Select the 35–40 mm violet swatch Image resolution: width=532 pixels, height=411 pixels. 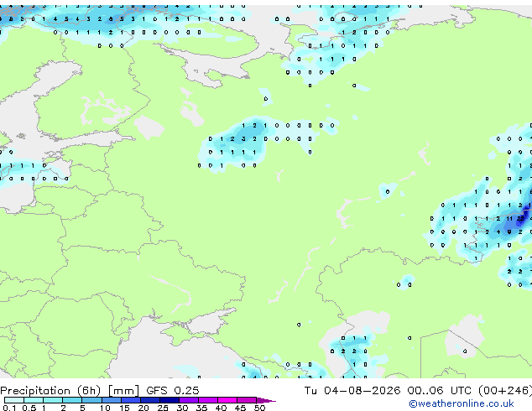(208, 400)
